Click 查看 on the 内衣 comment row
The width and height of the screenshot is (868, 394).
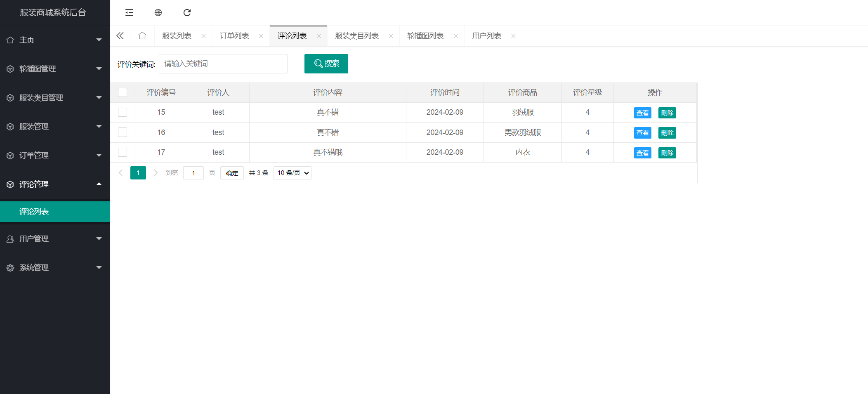(642, 152)
